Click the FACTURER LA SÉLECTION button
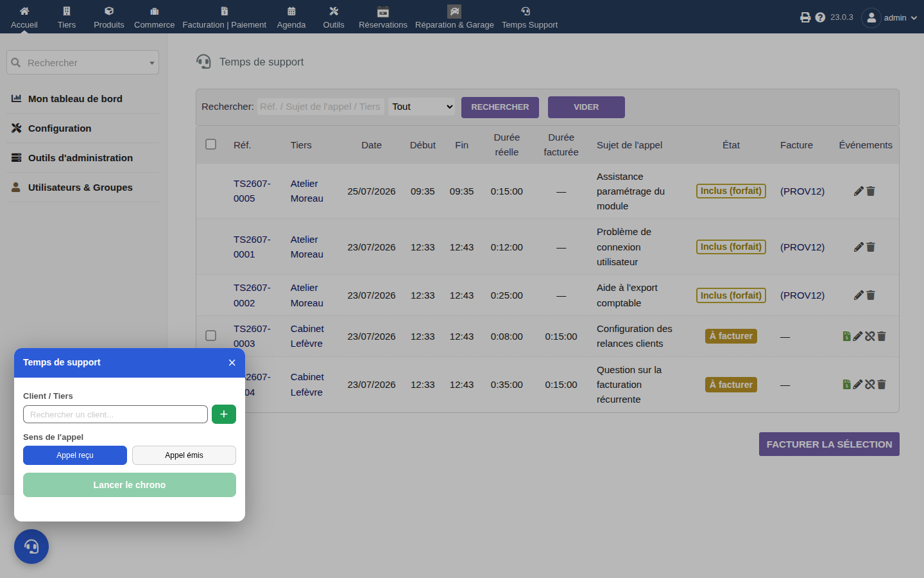 tap(829, 444)
